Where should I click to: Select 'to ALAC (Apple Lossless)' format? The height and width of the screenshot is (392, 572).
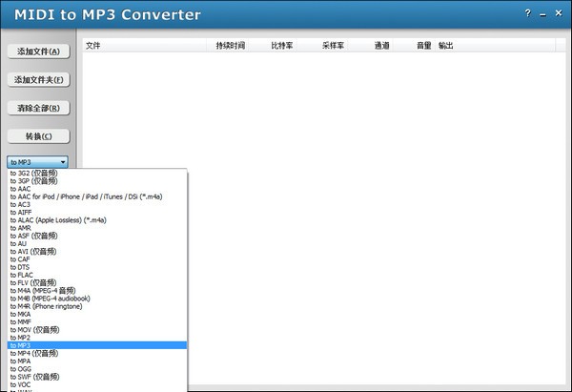[x=57, y=219]
